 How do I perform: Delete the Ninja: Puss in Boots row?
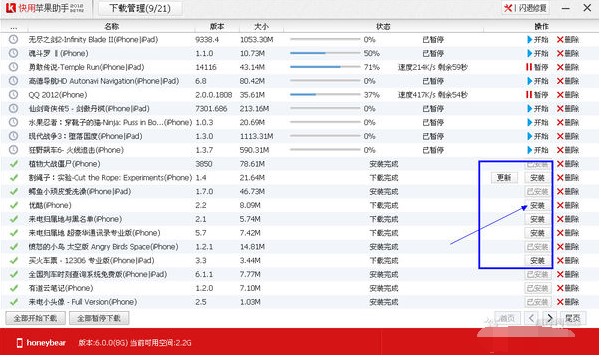pos(568,122)
